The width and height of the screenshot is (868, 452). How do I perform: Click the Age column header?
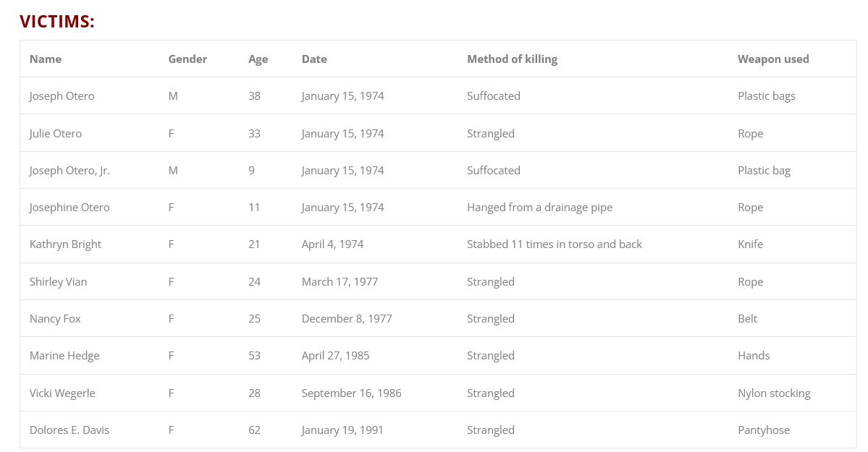tap(258, 59)
